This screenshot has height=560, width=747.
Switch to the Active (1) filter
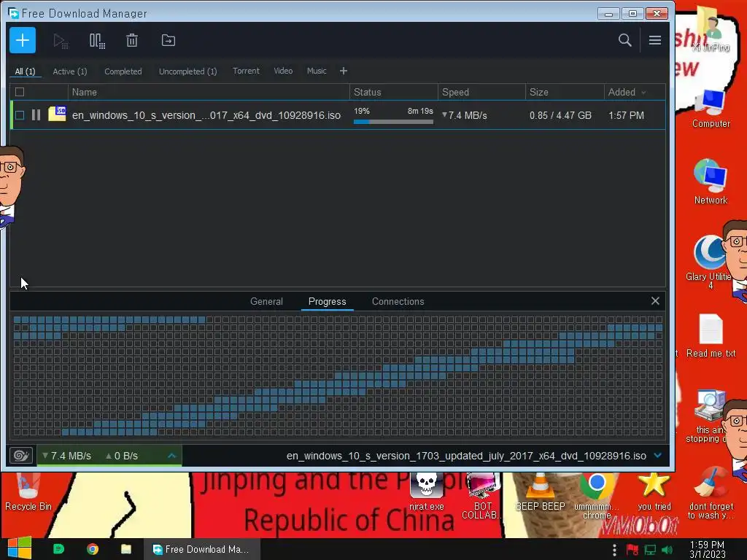tap(70, 71)
